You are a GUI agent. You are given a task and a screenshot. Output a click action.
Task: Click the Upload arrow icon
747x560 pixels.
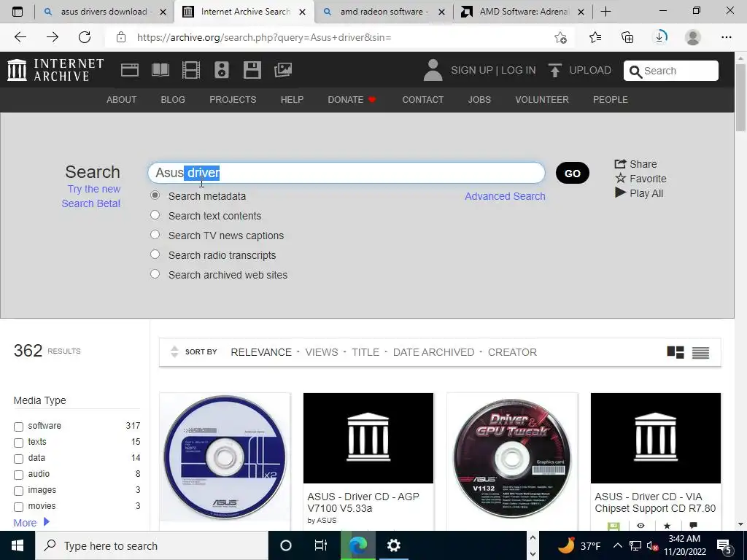coord(554,71)
